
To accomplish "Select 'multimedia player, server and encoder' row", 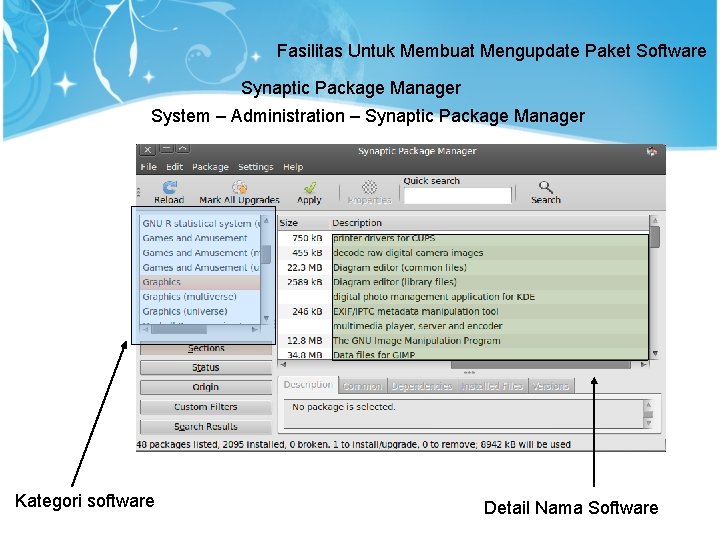I will (x=463, y=326).
